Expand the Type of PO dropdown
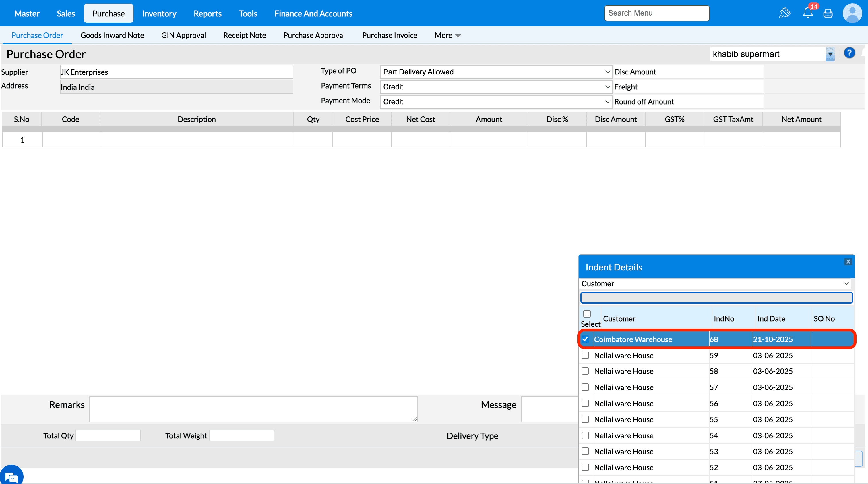Image resolution: width=868 pixels, height=484 pixels. [x=496, y=72]
